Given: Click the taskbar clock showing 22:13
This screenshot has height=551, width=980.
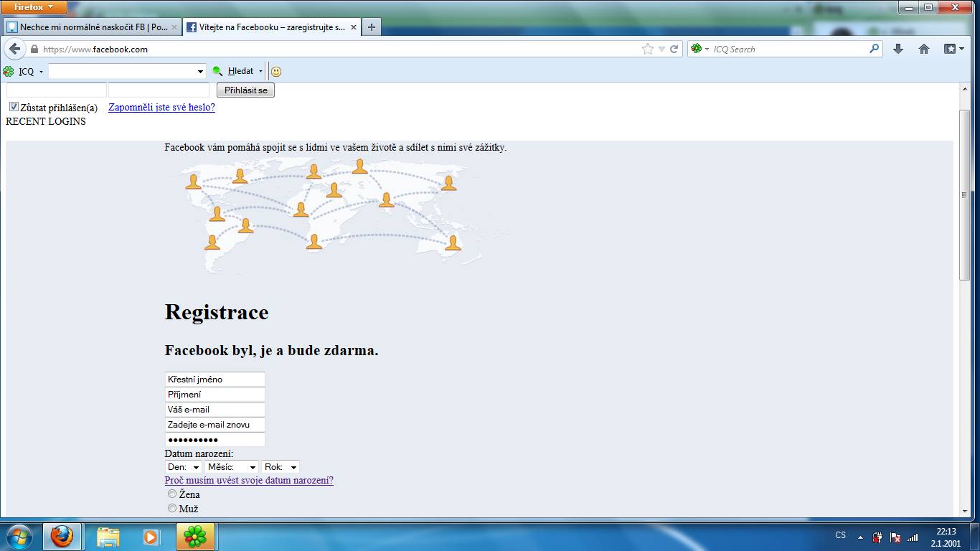Looking at the screenshot, I should [946, 537].
